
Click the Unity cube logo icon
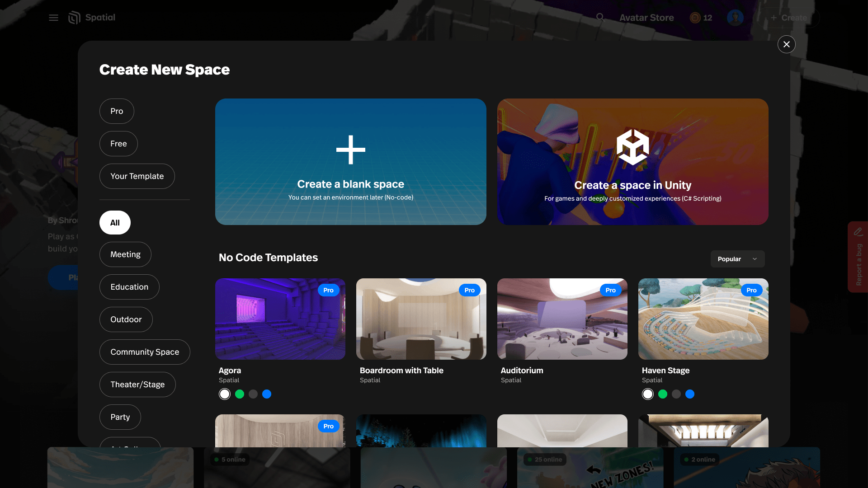(632, 147)
